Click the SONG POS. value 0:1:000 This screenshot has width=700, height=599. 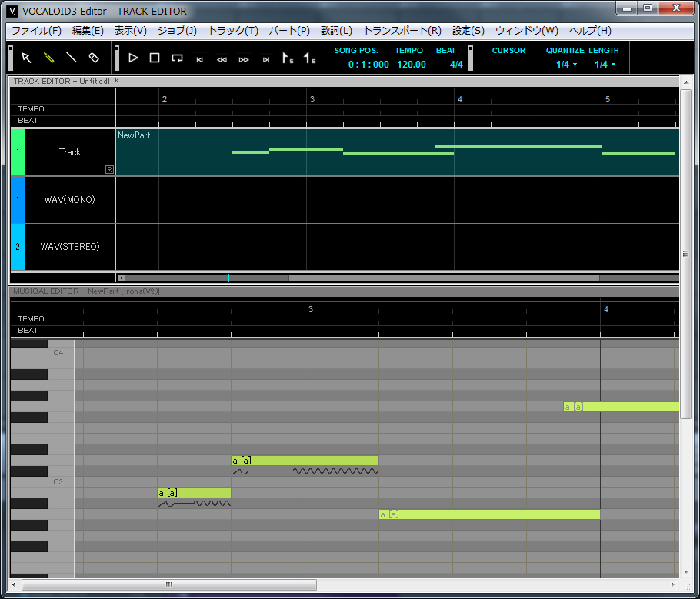(x=368, y=65)
